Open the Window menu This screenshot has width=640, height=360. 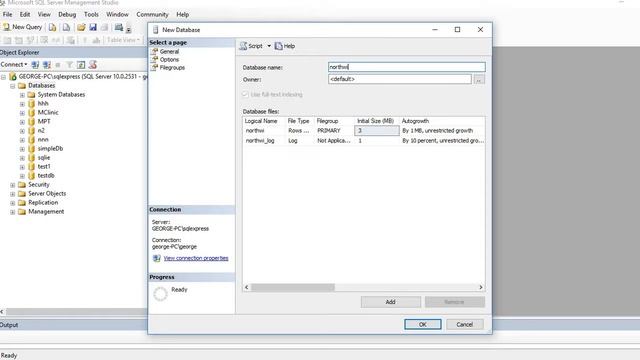[117, 14]
